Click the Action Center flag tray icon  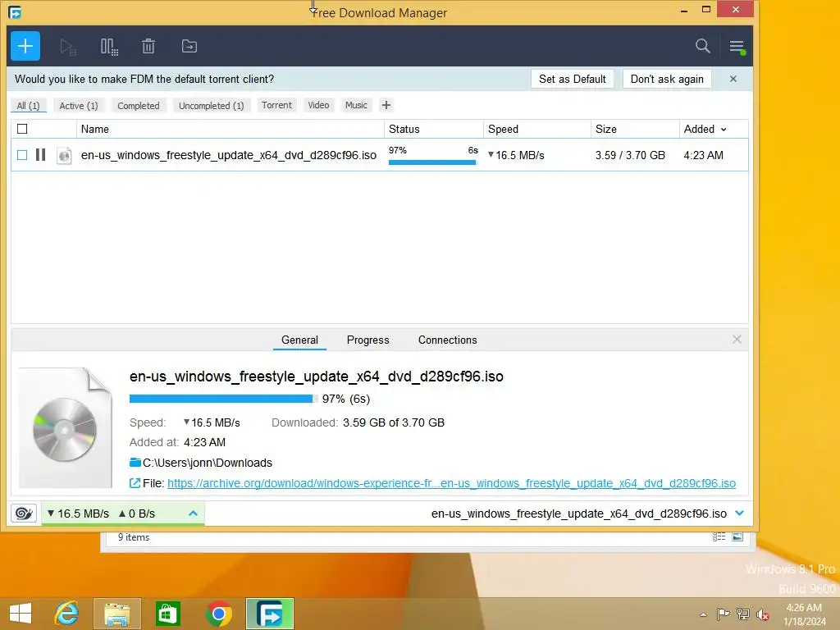(723, 614)
